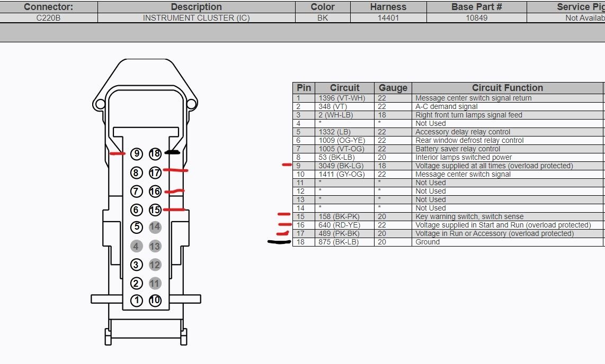Select grayed-out pin 14 circle
This screenshot has height=364, width=605.
coord(155,228)
